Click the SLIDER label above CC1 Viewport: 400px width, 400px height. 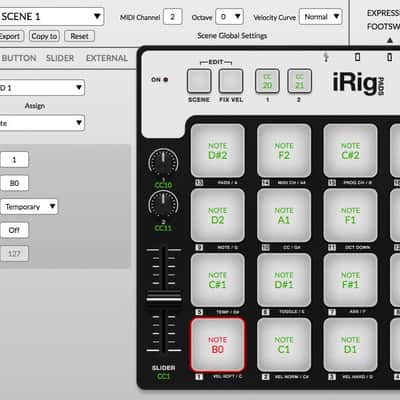[163, 368]
